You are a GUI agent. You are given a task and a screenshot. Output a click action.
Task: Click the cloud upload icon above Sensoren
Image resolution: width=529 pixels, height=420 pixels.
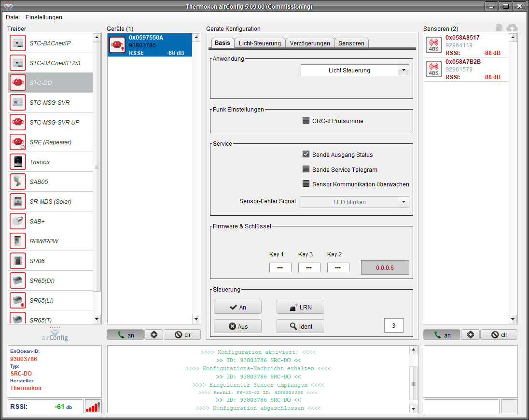click(512, 28)
